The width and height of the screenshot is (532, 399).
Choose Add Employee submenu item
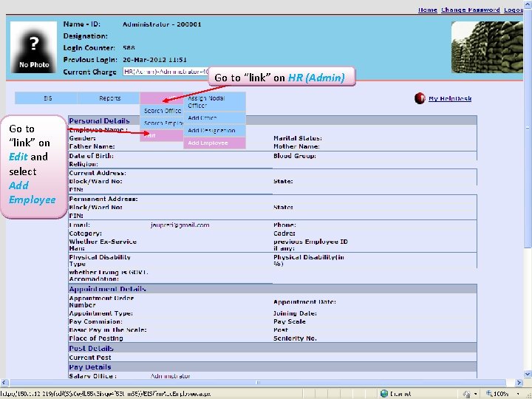point(214,143)
